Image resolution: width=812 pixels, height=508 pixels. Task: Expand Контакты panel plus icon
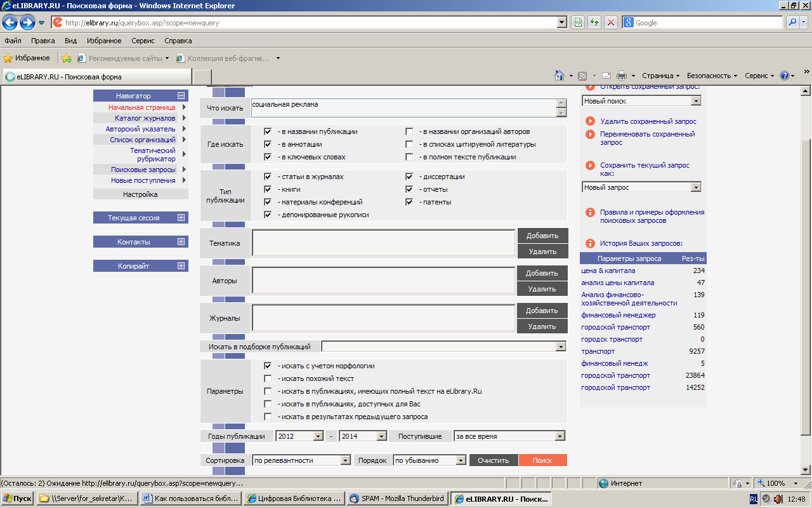pyautogui.click(x=181, y=242)
